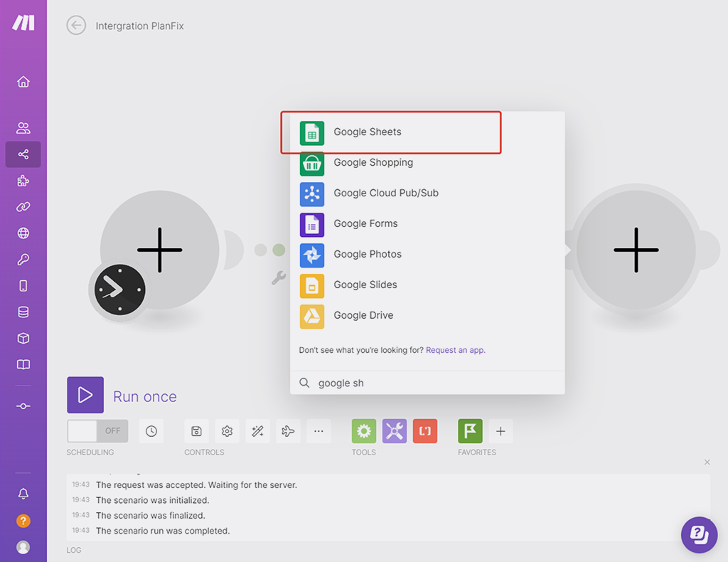Open the Home dashboard icon

pos(23,82)
